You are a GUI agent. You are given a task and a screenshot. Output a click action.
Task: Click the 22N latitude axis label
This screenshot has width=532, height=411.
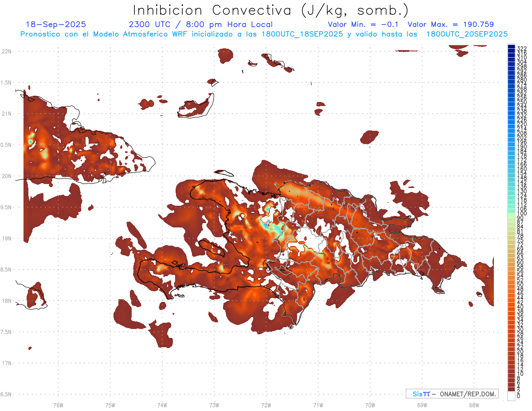[6, 51]
